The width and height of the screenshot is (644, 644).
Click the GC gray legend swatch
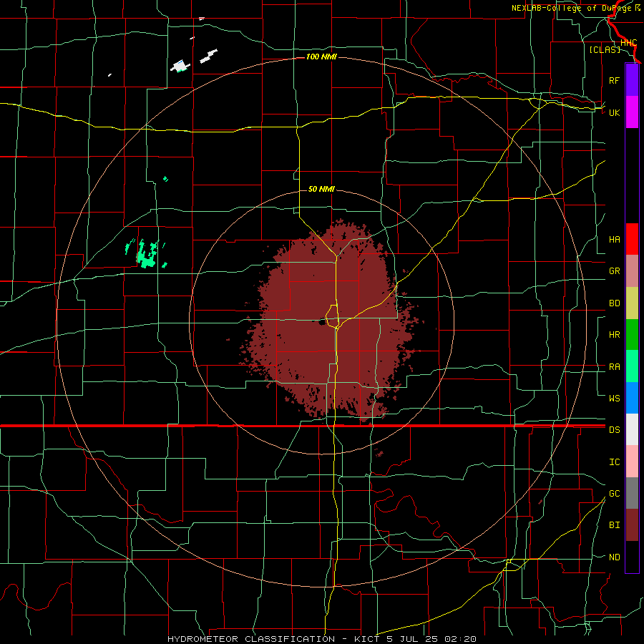(632, 493)
